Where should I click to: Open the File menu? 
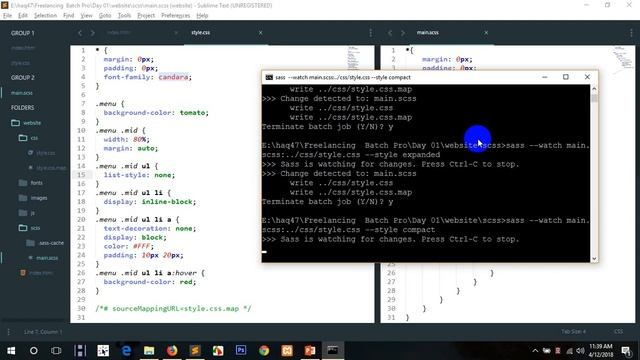pos(7,16)
